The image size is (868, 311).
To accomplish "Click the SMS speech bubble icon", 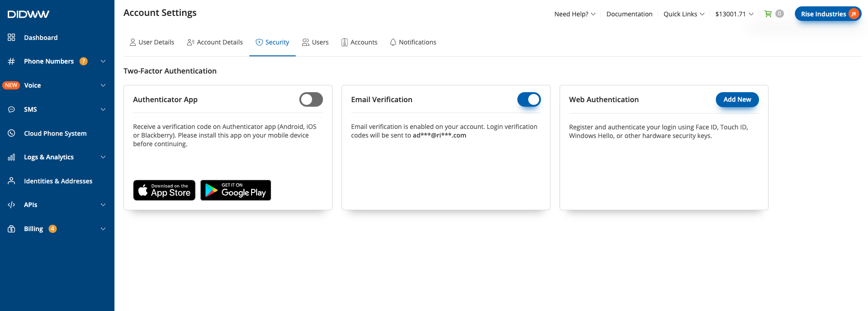I will 11,109.
